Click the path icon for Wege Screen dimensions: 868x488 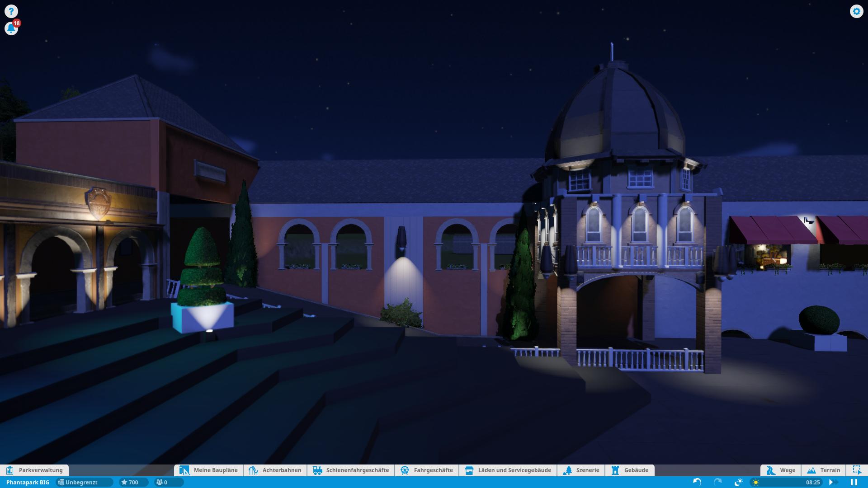coord(771,470)
